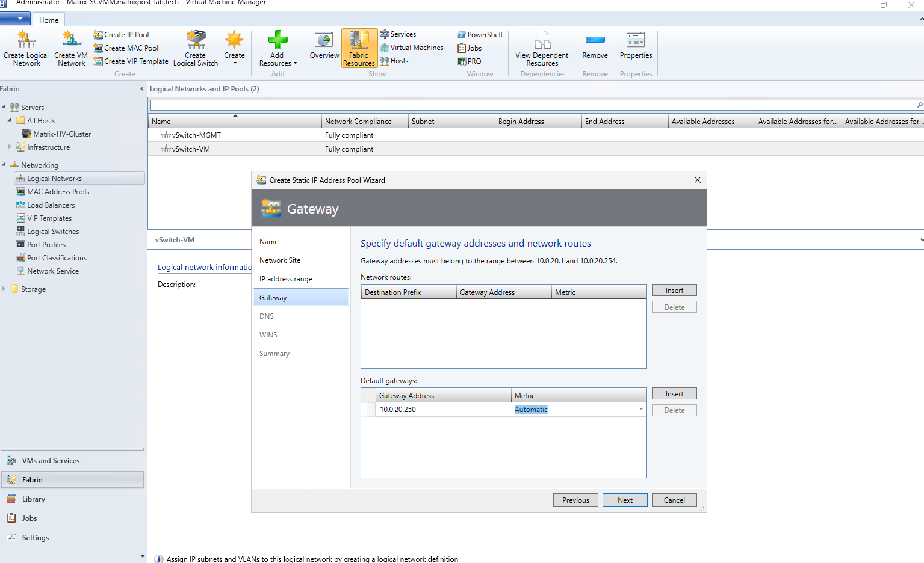The height and width of the screenshot is (563, 924).
Task: Open Jobs window from ribbon
Action: pyautogui.click(x=470, y=48)
